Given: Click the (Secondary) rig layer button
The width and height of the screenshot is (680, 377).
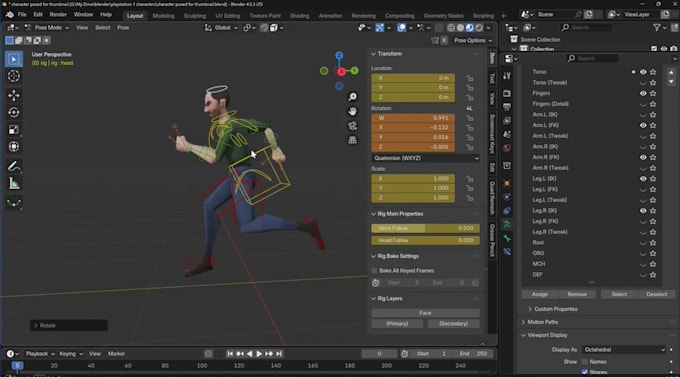Looking at the screenshot, I should 454,324.
